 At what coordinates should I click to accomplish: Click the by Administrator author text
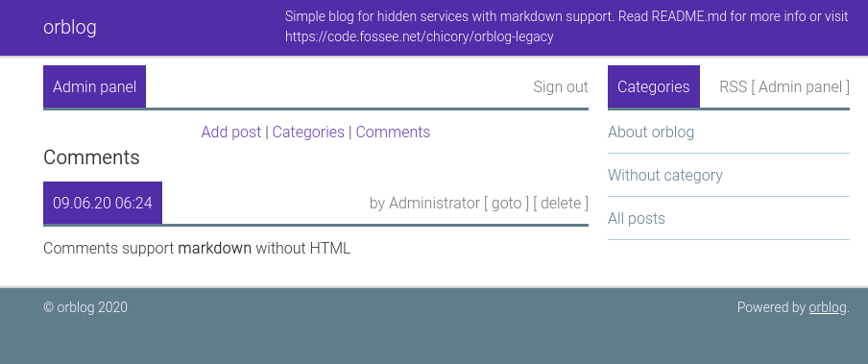(424, 204)
